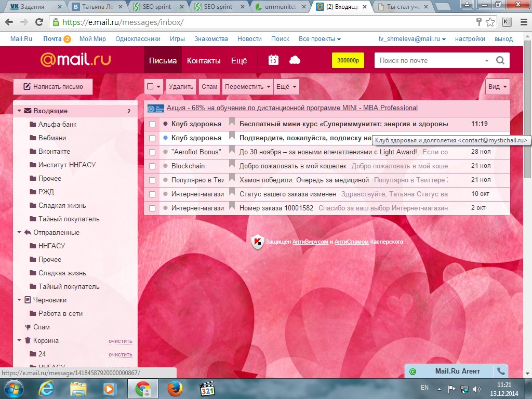The image size is (532, 399).
Task: Select the 11:19 Клуб здоровья email checkbox
Action: tap(152, 124)
